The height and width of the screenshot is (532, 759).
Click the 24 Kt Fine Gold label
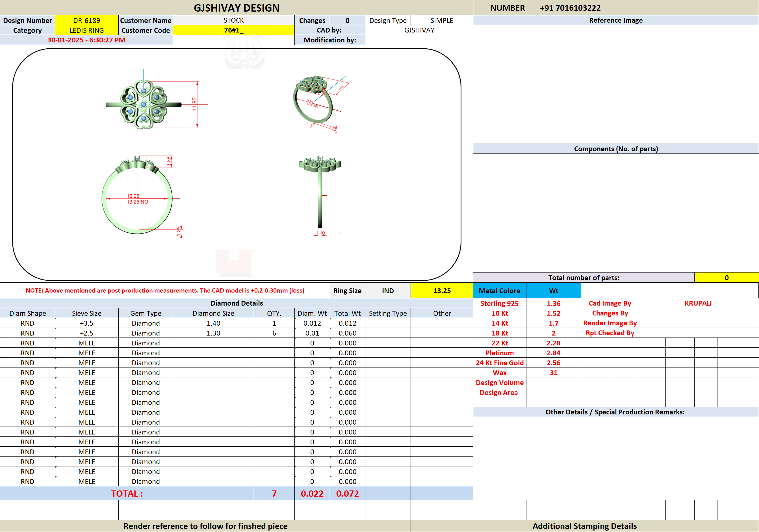pyautogui.click(x=500, y=363)
